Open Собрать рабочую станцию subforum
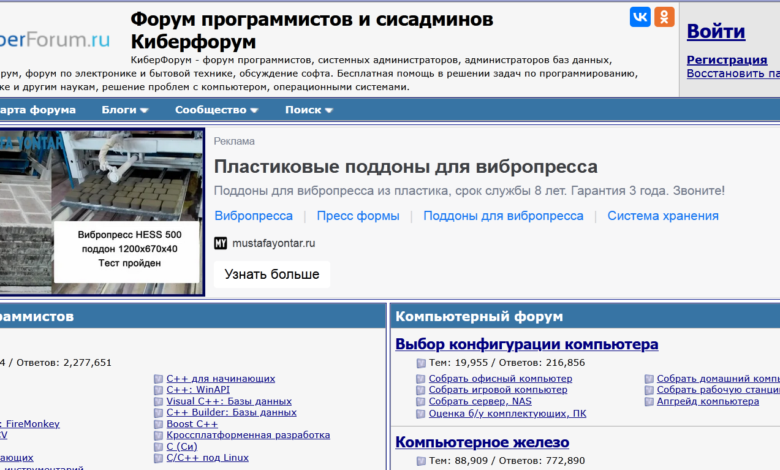 [718, 390]
